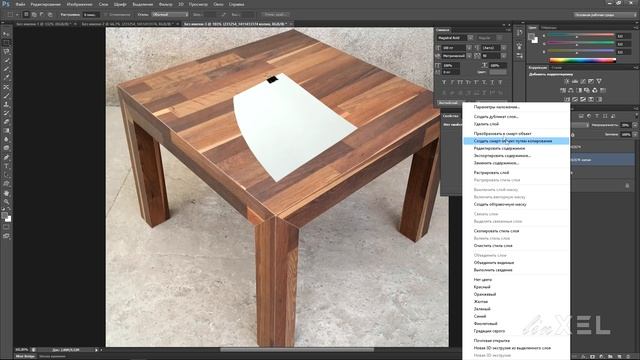Viewport: 640px width, 360px height.
Task: Select the Pen tool
Action: point(6,157)
